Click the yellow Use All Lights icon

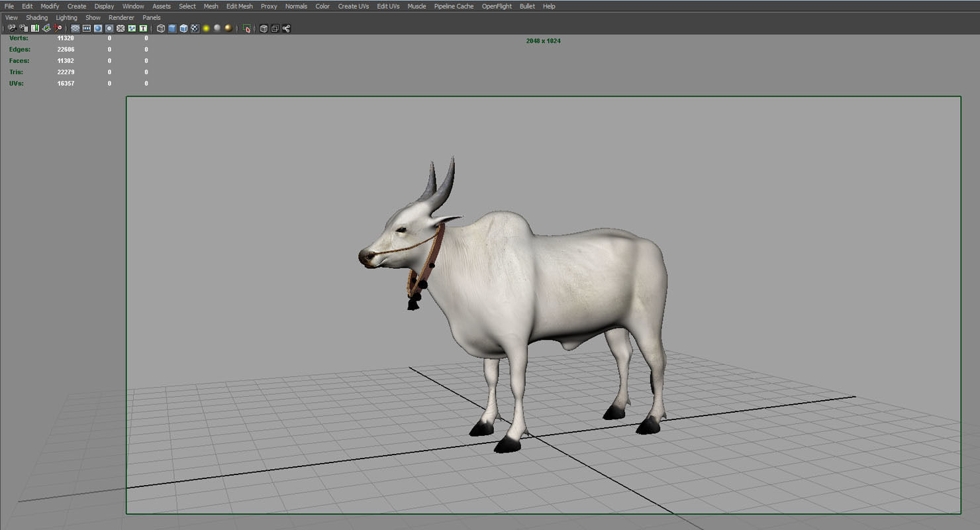(206, 28)
